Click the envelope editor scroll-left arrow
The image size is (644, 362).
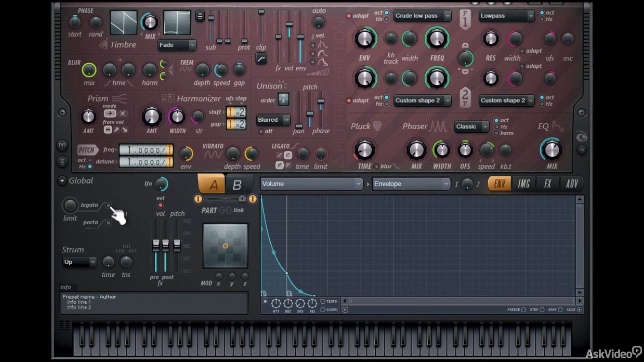[x=345, y=301]
